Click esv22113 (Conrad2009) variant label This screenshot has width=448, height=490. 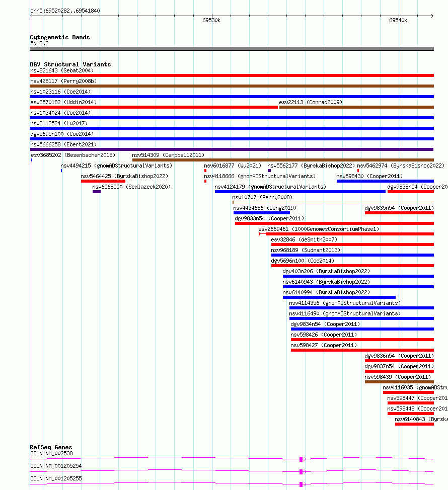pyautogui.click(x=311, y=103)
